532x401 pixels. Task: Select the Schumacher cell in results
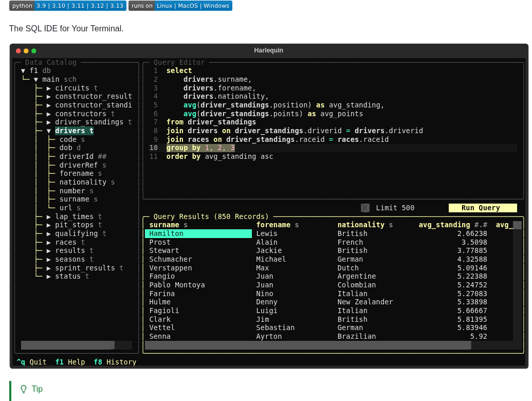click(x=170, y=260)
